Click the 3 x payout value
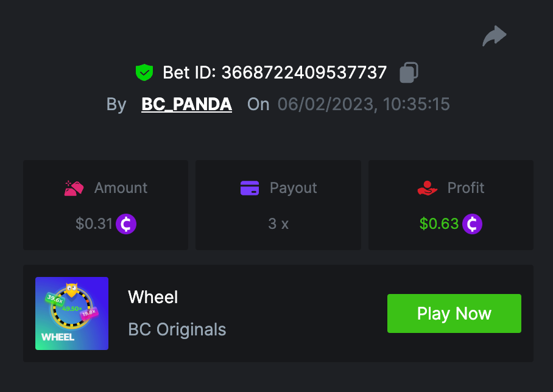This screenshot has height=392, width=553. (278, 224)
